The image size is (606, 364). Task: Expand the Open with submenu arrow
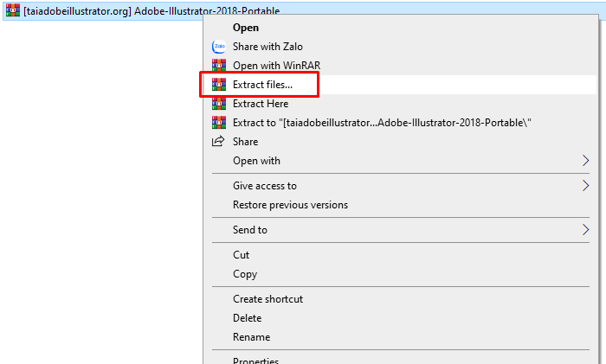[x=585, y=161]
